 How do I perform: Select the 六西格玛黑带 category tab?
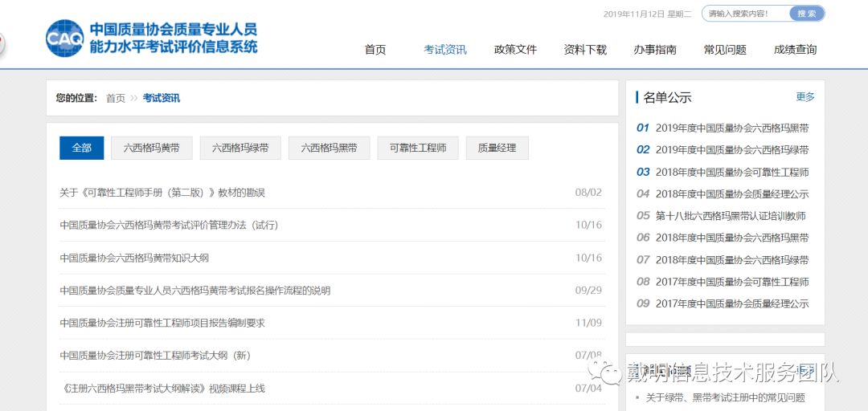330,149
